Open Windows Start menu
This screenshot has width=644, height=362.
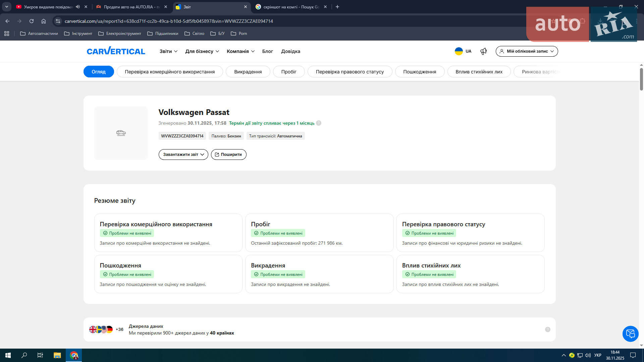8,355
